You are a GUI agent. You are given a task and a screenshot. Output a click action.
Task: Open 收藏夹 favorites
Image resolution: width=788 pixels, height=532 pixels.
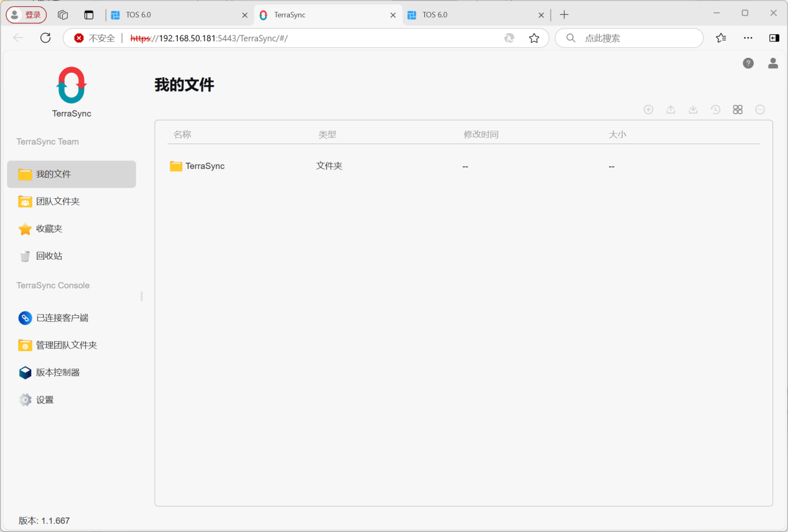tap(72, 229)
